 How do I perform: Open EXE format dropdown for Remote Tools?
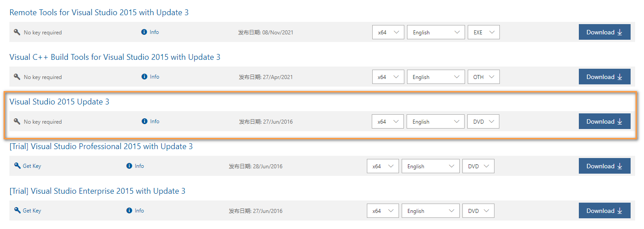(483, 32)
